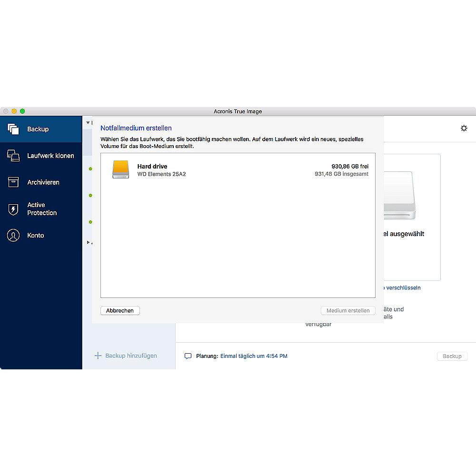Open the Konto user profile icon
Viewport: 476px width, 476px height.
coord(13,235)
